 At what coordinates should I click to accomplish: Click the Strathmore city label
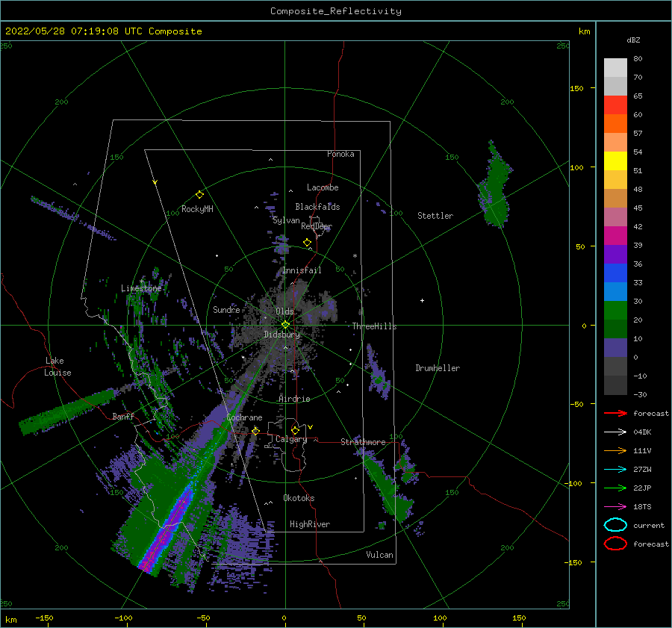click(363, 442)
